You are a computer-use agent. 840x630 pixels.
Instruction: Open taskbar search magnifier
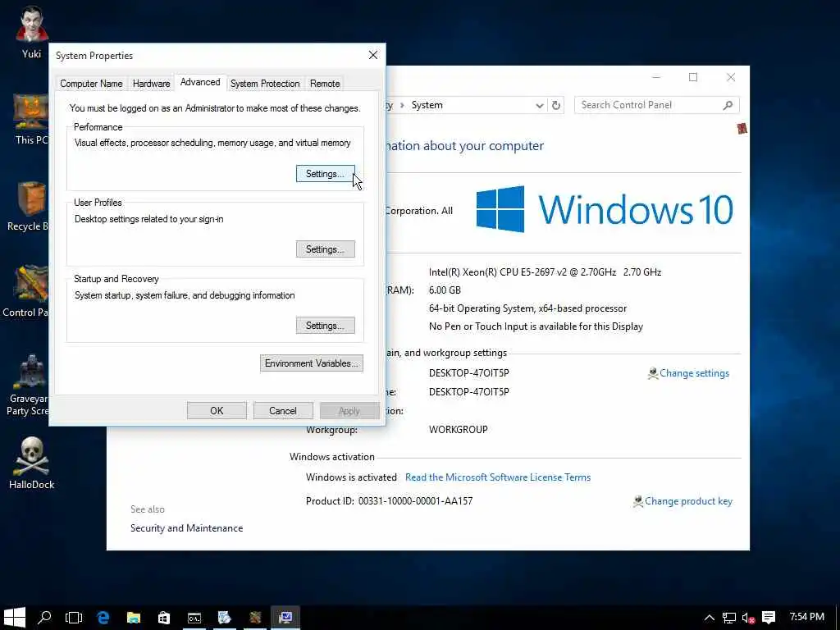pyautogui.click(x=44, y=617)
